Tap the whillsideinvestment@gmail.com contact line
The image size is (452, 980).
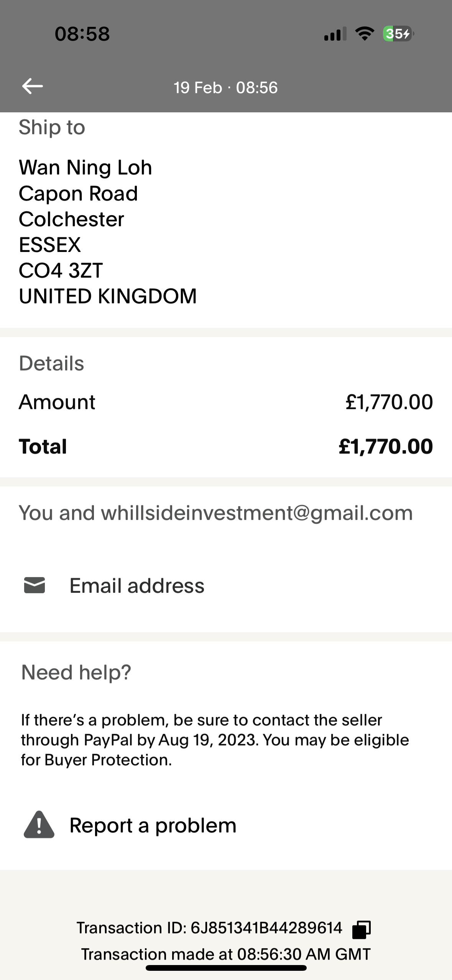pos(215,513)
